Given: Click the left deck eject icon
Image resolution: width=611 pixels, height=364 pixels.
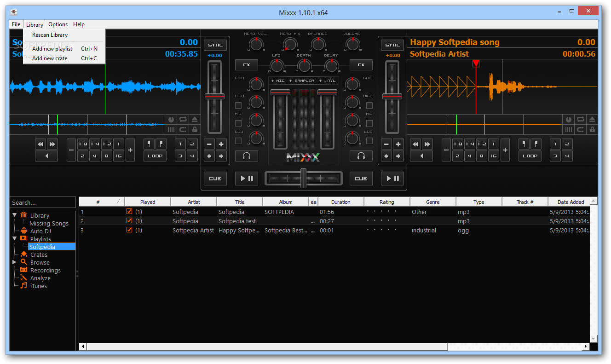Looking at the screenshot, I should coord(195,120).
